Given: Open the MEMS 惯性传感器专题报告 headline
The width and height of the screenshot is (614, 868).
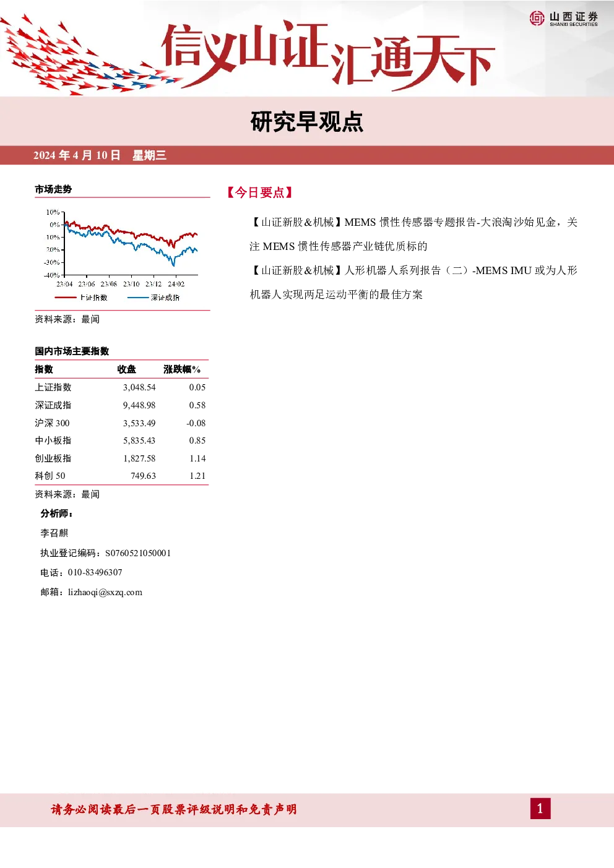Looking at the screenshot, I should (x=413, y=234).
